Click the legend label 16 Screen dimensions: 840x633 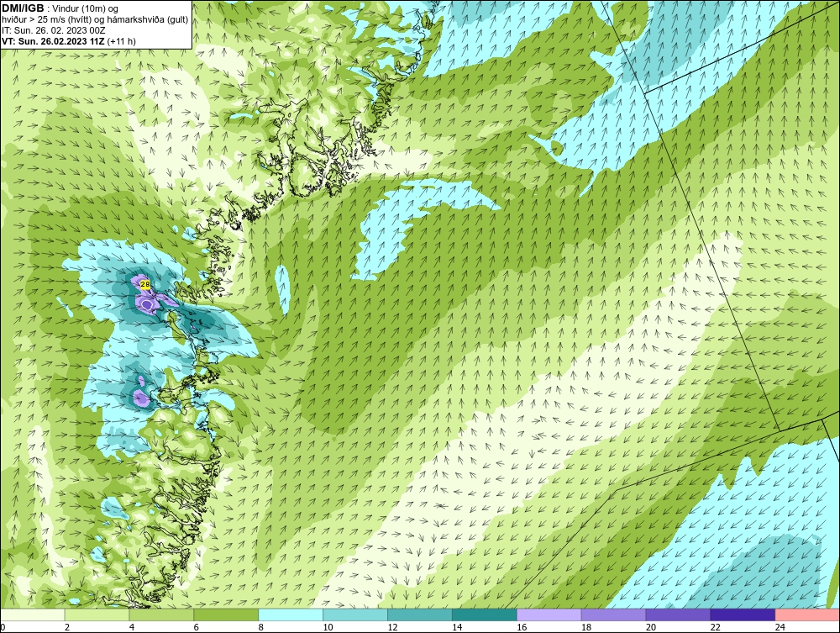522,627
